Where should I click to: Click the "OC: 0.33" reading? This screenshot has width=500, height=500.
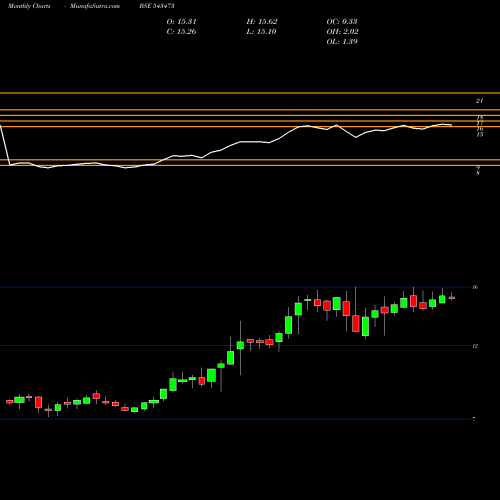coord(342,22)
